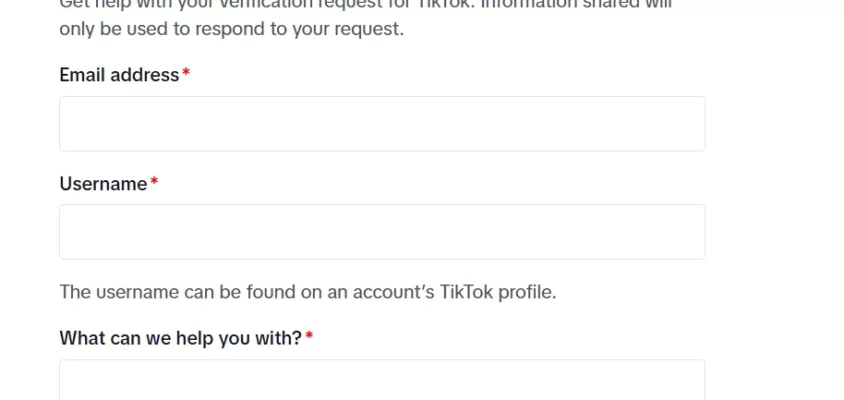Click the username helper text below the field
This screenshot has height=400, width=844.
307,292
